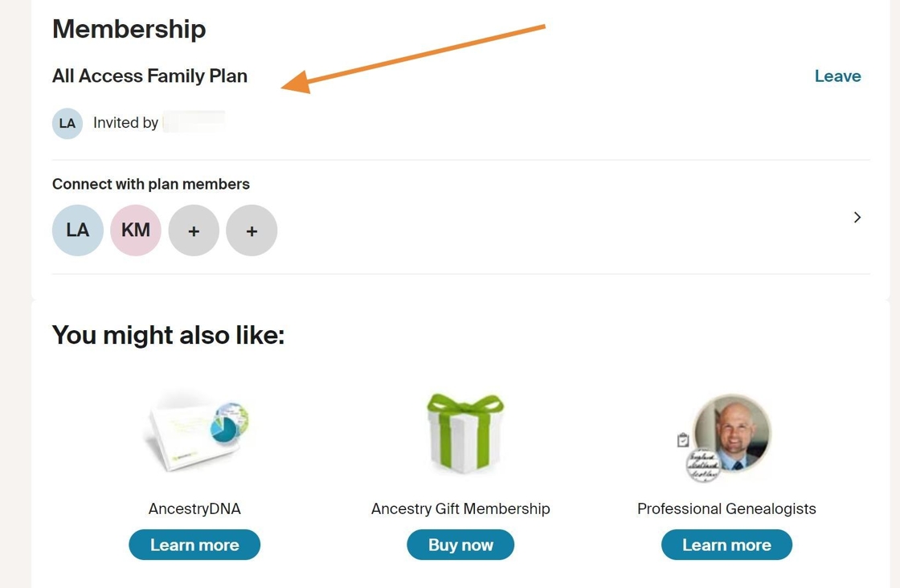This screenshot has height=588, width=900.
Task: Click the green-ribbon gift box icon
Action: point(464,432)
